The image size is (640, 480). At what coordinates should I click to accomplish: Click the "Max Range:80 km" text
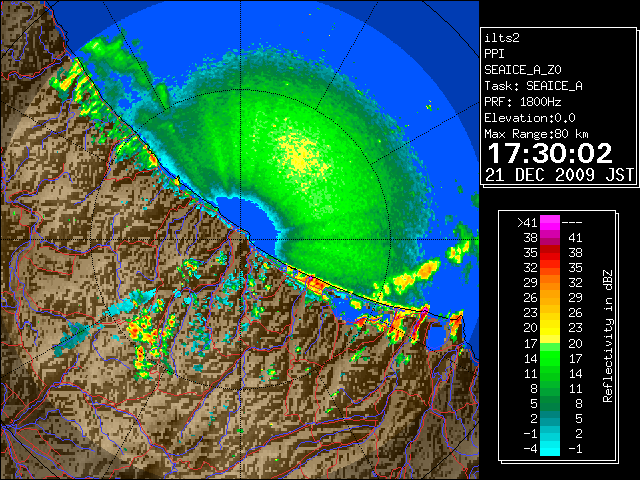pos(536,134)
